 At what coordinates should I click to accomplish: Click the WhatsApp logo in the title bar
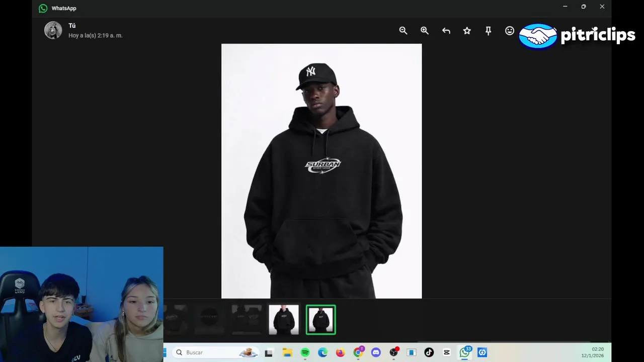click(x=43, y=8)
